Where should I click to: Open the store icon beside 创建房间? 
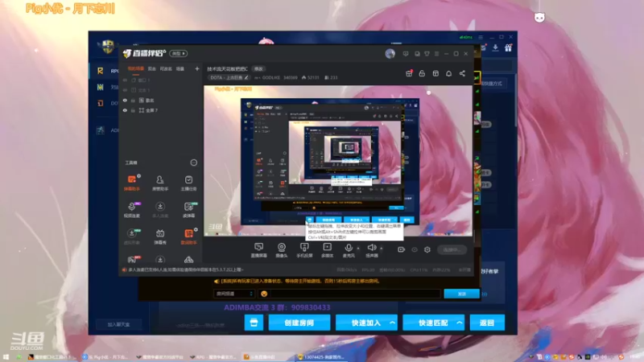click(254, 323)
